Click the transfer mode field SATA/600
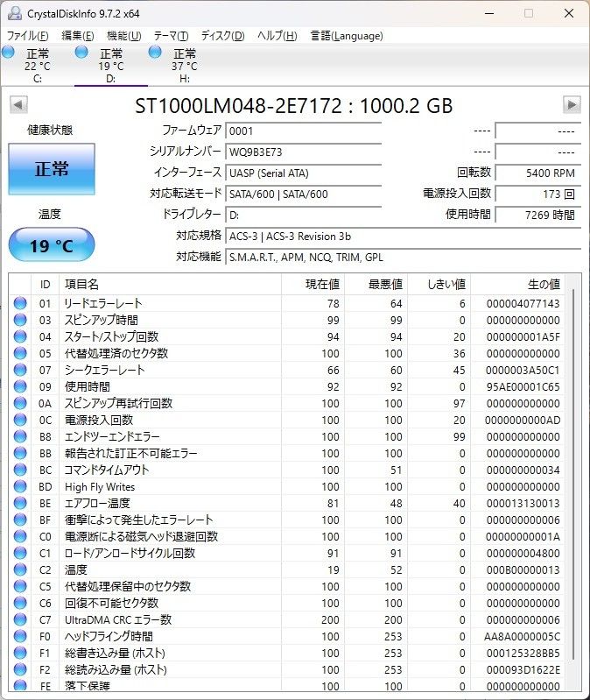 point(303,194)
